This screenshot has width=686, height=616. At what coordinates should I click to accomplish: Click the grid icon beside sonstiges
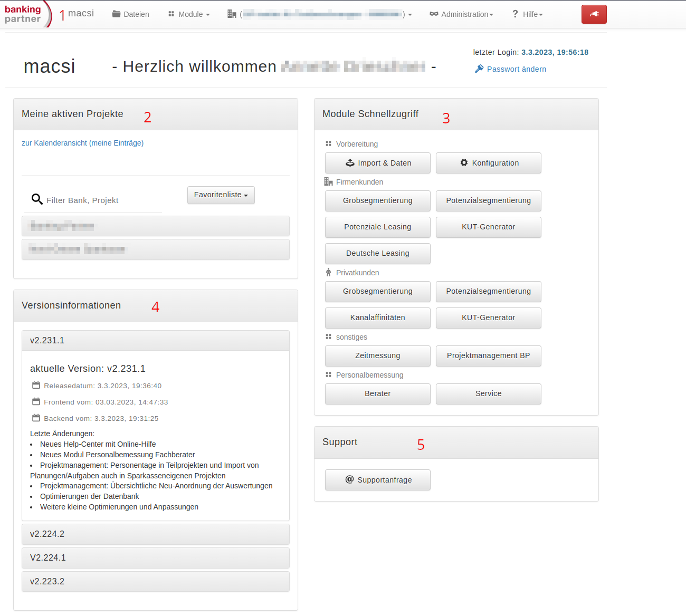(328, 336)
